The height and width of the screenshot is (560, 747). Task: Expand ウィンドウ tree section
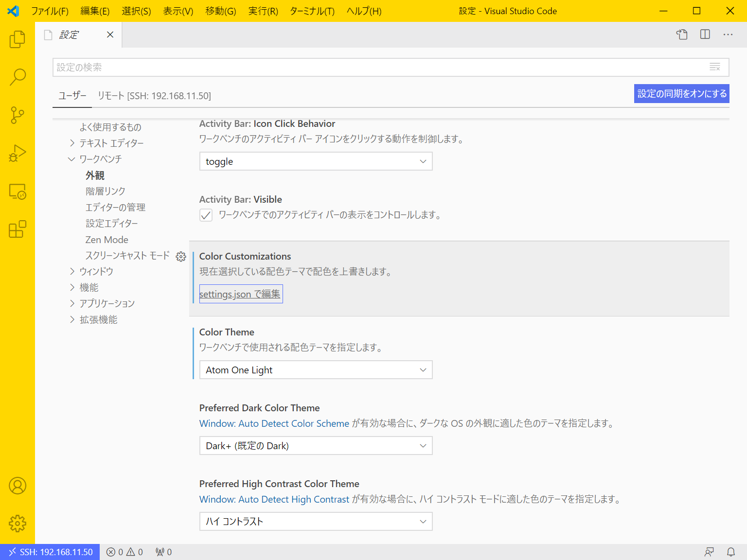pyautogui.click(x=72, y=271)
